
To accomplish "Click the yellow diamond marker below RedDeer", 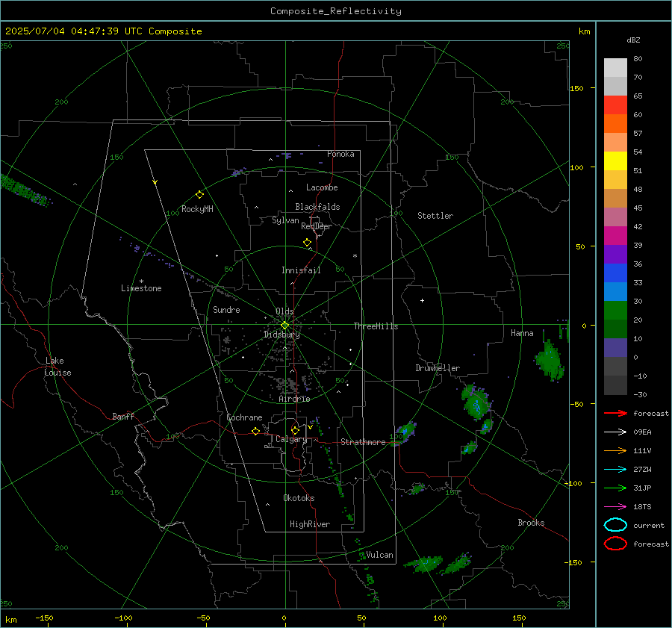I will click(x=307, y=243).
